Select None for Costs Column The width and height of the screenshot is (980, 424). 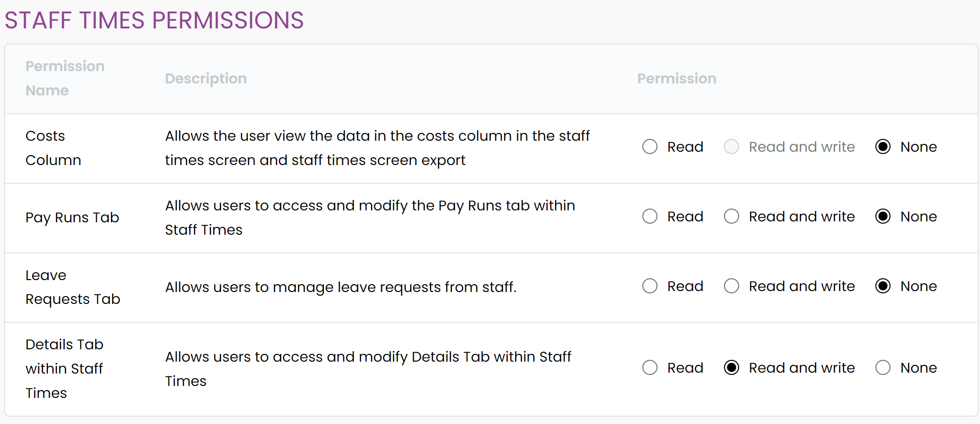click(x=883, y=147)
